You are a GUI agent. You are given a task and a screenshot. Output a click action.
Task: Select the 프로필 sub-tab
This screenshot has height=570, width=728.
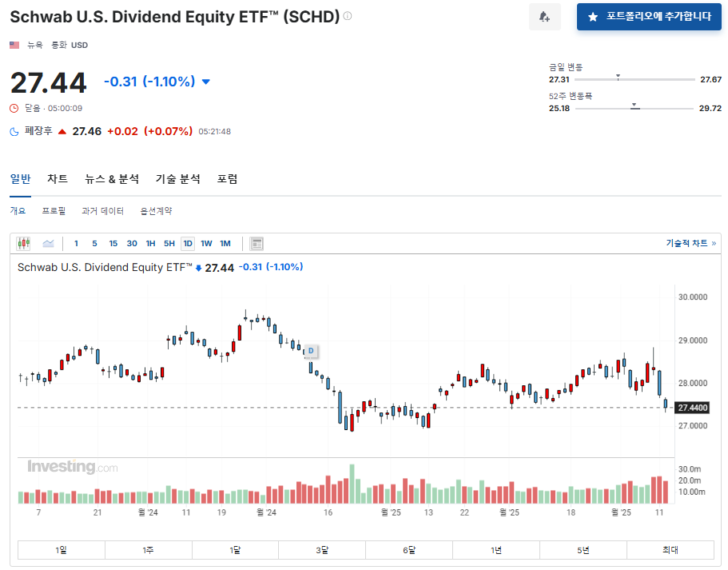54,211
